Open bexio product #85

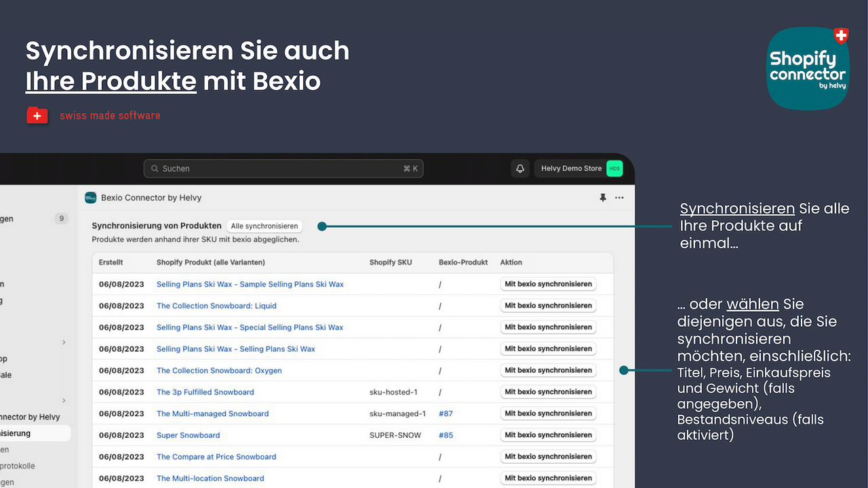coord(446,435)
